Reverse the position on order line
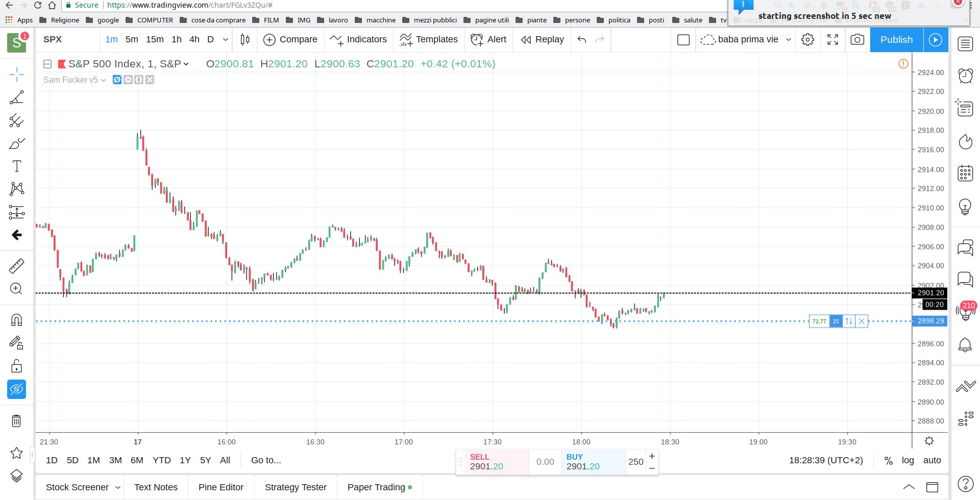This screenshot has width=980, height=500. point(849,321)
